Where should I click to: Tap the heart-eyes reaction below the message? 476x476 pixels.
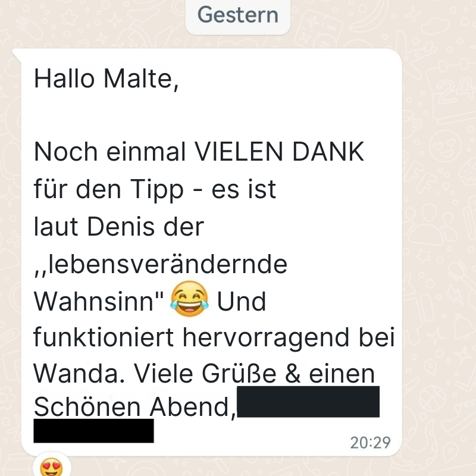52,466
